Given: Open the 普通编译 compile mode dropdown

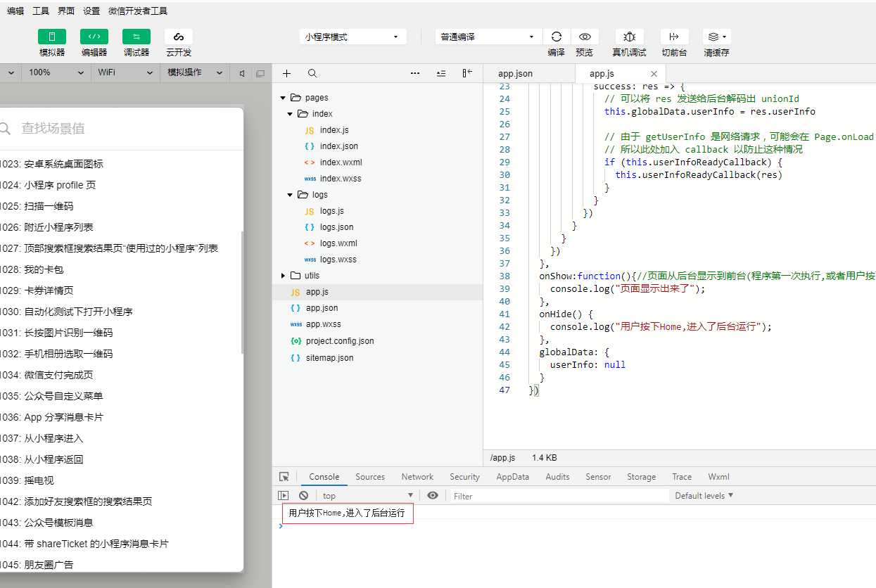Looking at the screenshot, I should tap(488, 37).
